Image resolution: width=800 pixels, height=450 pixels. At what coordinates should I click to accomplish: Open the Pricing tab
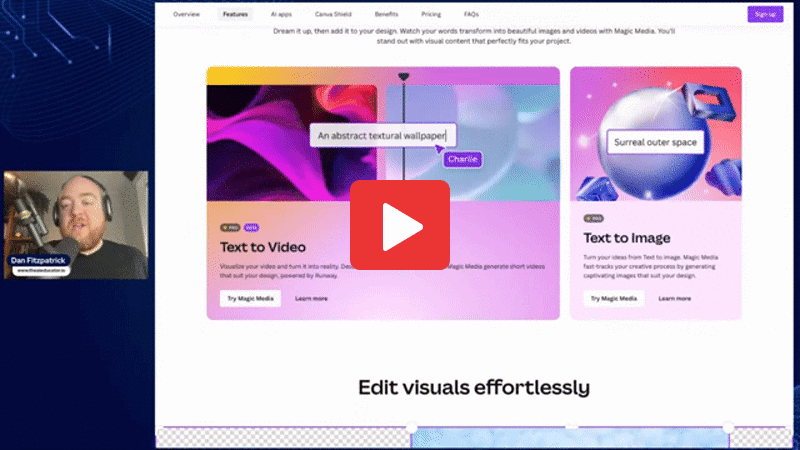[x=431, y=14]
